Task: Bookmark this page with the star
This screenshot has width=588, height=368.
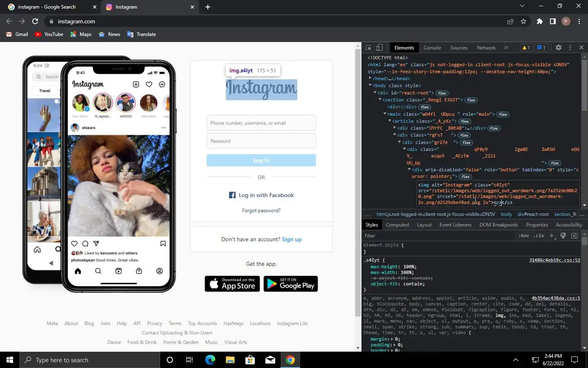Action: tap(523, 21)
